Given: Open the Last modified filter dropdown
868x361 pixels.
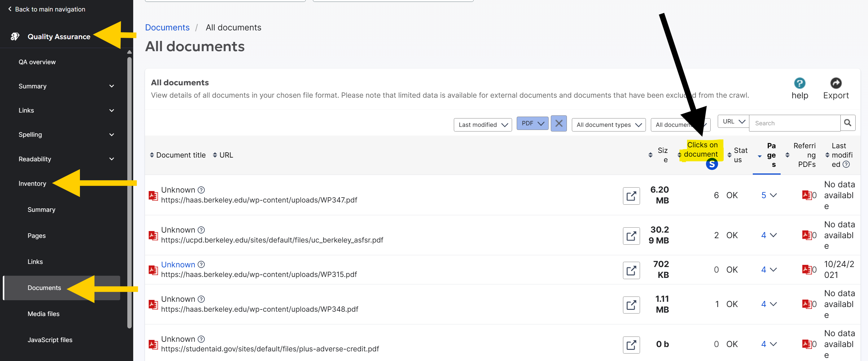Looking at the screenshot, I should point(483,124).
